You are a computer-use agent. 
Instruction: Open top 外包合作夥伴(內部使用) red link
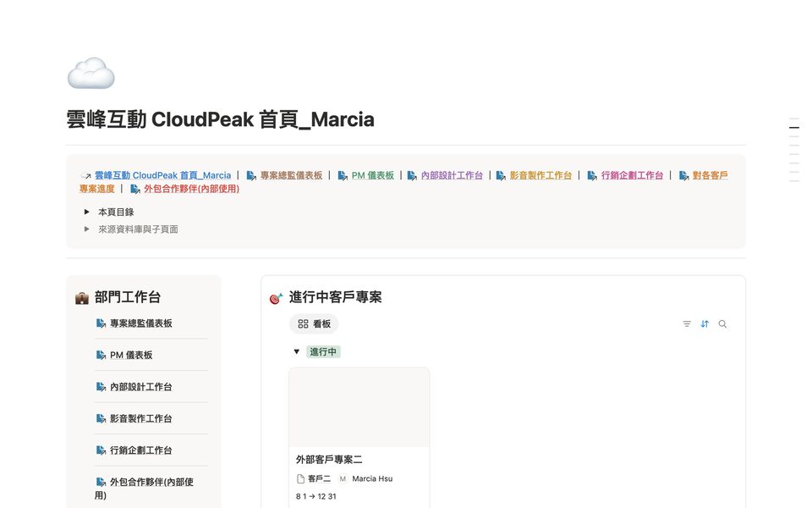[192, 189]
